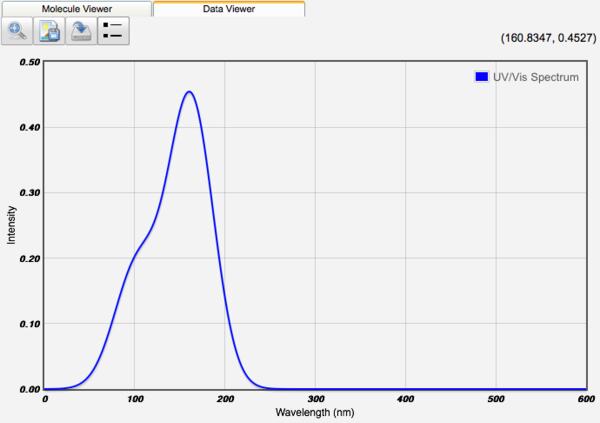The image size is (600, 423).
Task: Click the Intensity axis title
Action: tap(13, 225)
